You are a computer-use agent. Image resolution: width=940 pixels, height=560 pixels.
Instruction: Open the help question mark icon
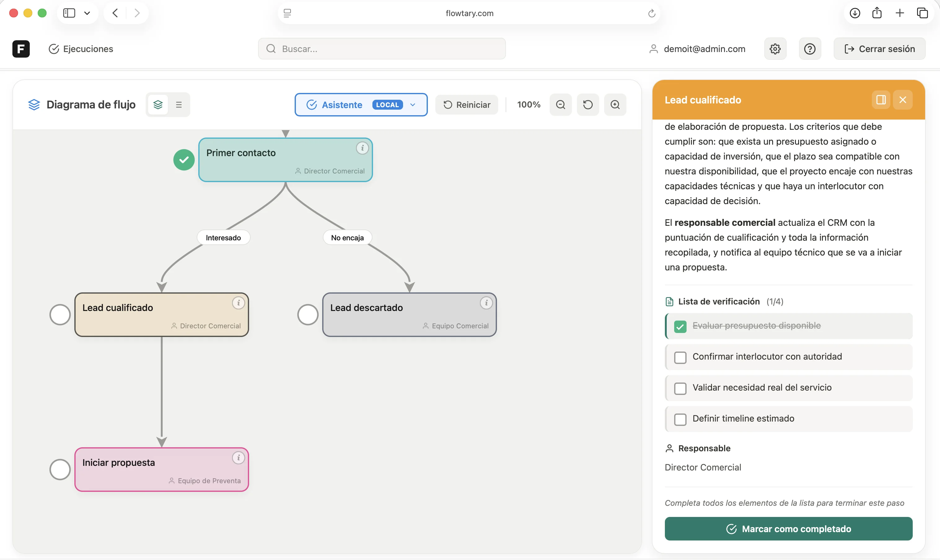[810, 49]
